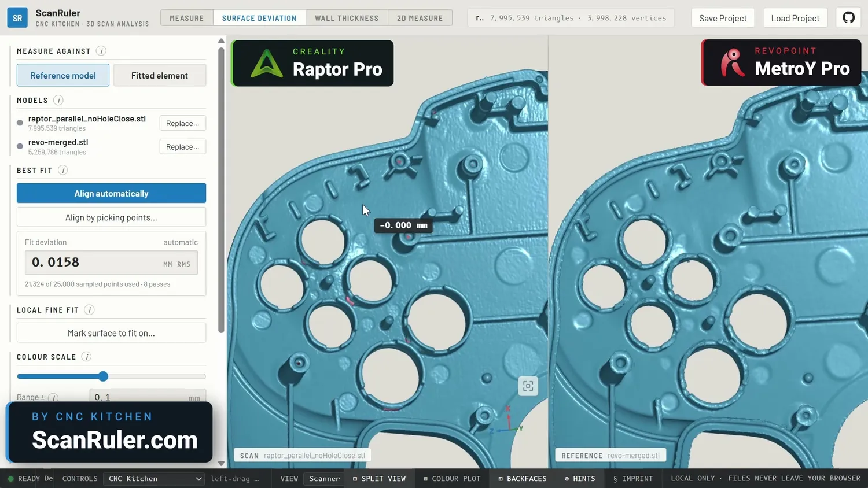The image size is (868, 488).
Task: Click the -0.000 mm deviation tooltip
Action: click(x=403, y=225)
